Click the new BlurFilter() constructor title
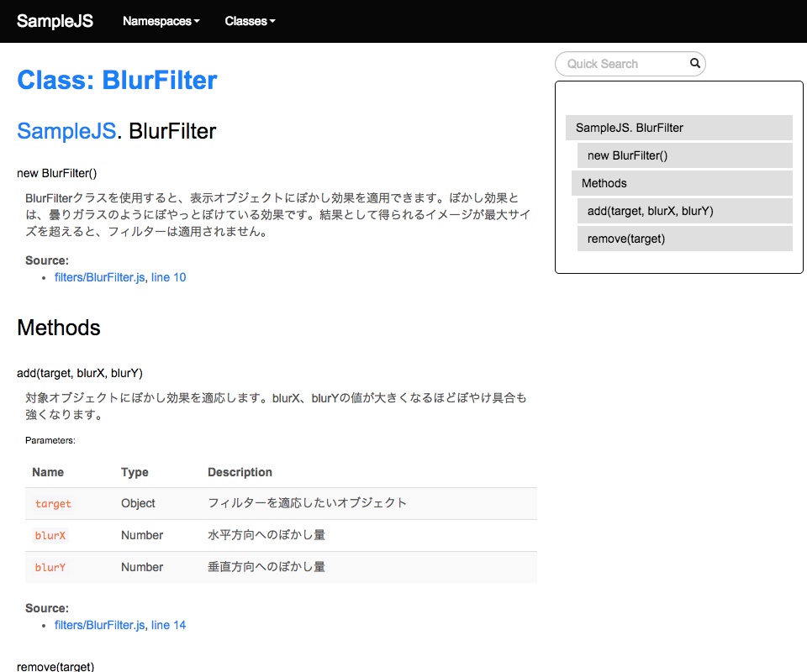Image resolution: width=807 pixels, height=672 pixels. click(56, 173)
